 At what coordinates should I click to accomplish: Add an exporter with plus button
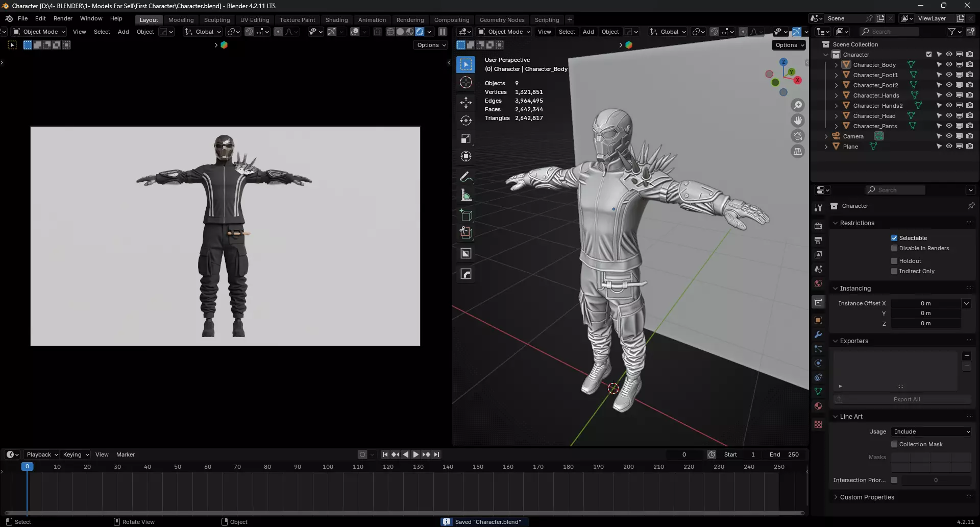pos(966,356)
